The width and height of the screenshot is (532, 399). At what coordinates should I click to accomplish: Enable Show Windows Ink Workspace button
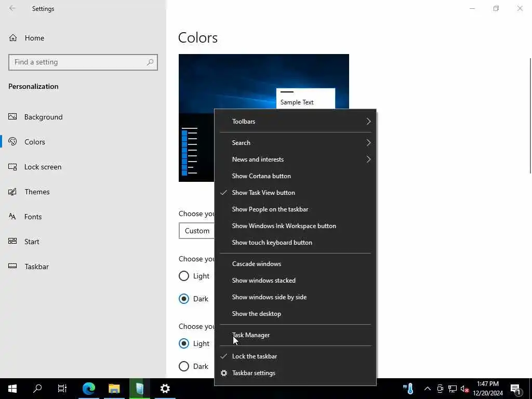point(295,226)
